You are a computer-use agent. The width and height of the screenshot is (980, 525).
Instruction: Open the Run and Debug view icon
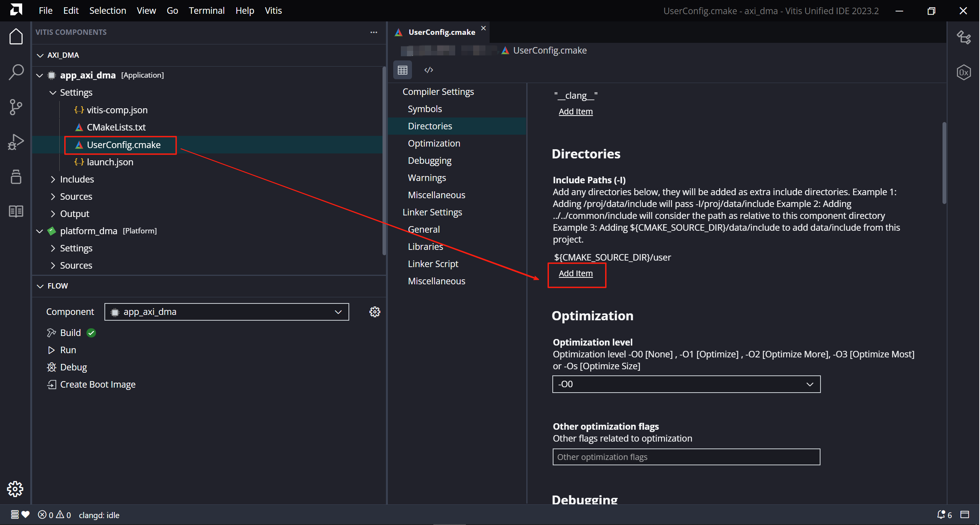[x=16, y=142]
